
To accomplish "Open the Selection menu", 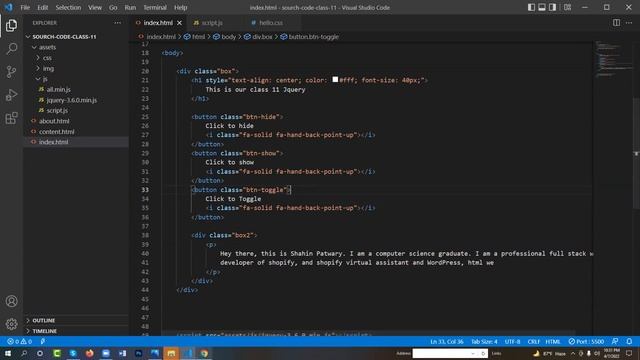I will click(68, 7).
